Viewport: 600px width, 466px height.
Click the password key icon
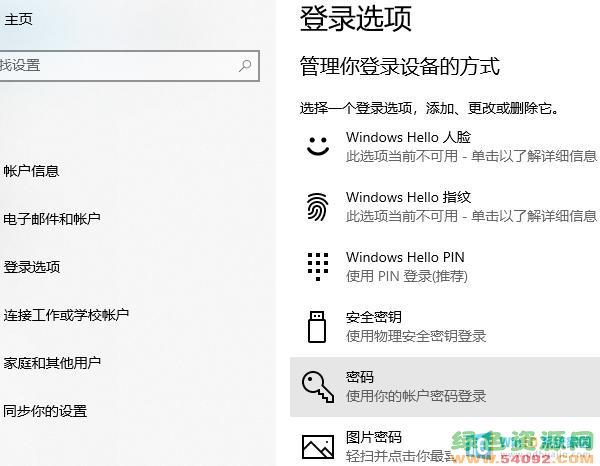(x=318, y=386)
